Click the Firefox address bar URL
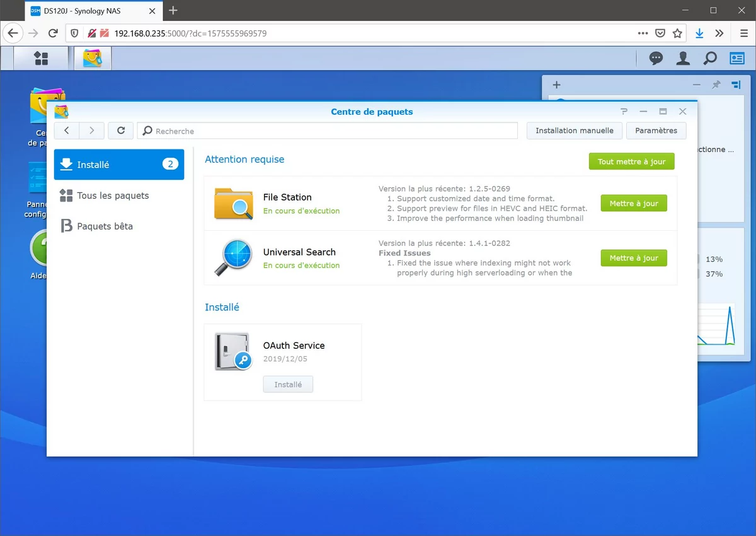756x536 pixels. click(x=190, y=33)
